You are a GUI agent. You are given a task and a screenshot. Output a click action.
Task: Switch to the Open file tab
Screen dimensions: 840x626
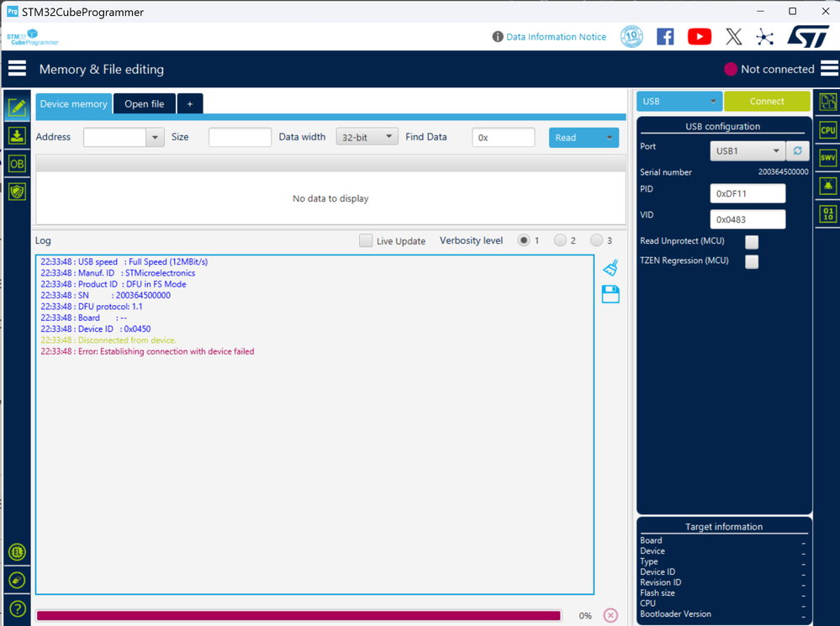[145, 104]
